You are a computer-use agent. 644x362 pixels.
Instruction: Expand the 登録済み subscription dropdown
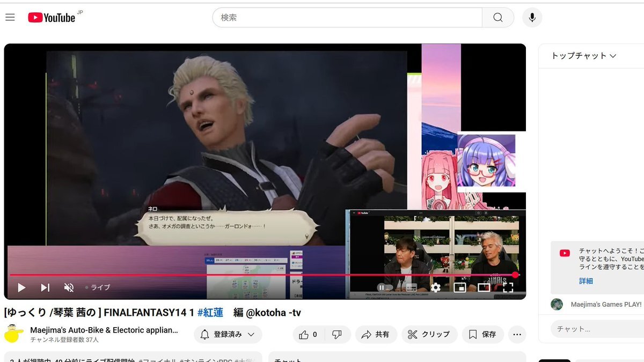228,335
